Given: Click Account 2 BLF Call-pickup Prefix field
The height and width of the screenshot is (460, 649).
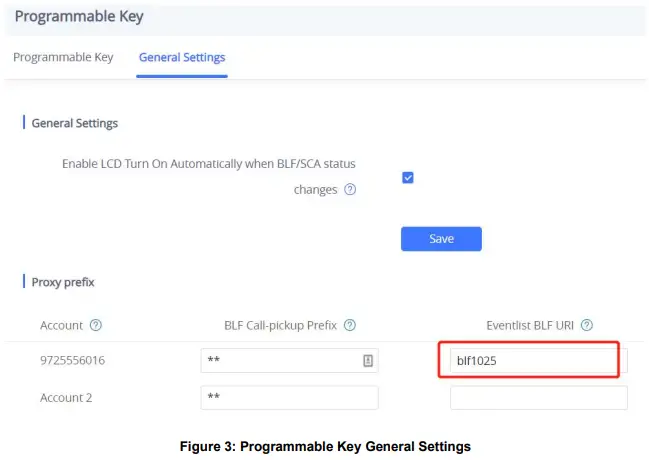Looking at the screenshot, I should click(289, 397).
